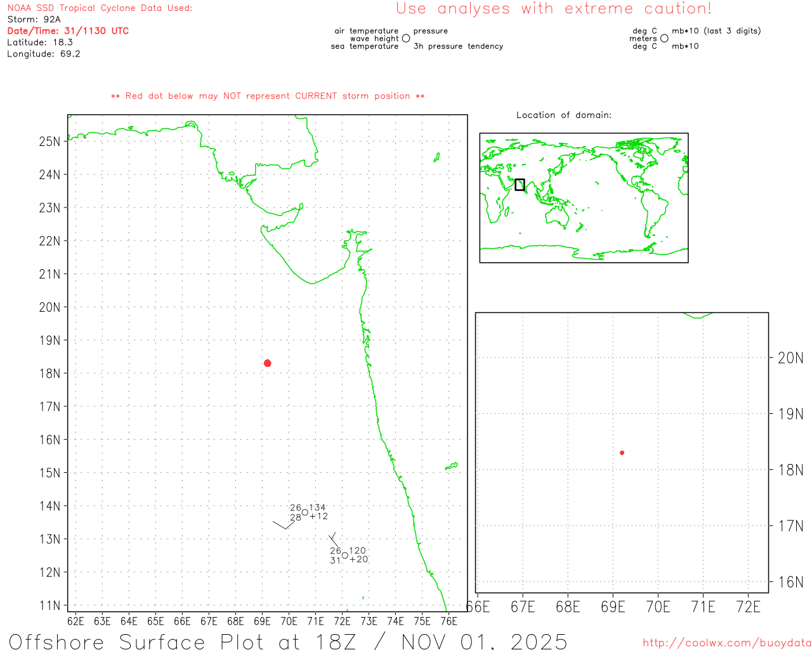Screen dimensions: 812x650
Task: Click the wind barb above the 120 buoy
Action: point(334,540)
